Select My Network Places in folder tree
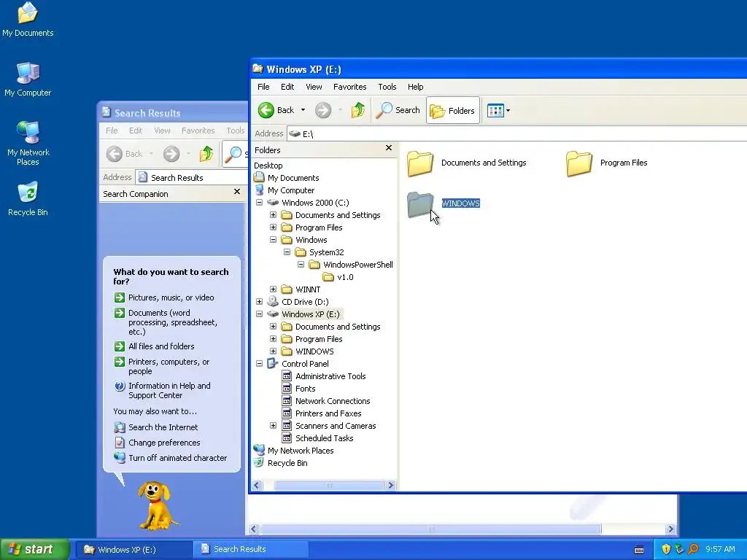 [300, 451]
